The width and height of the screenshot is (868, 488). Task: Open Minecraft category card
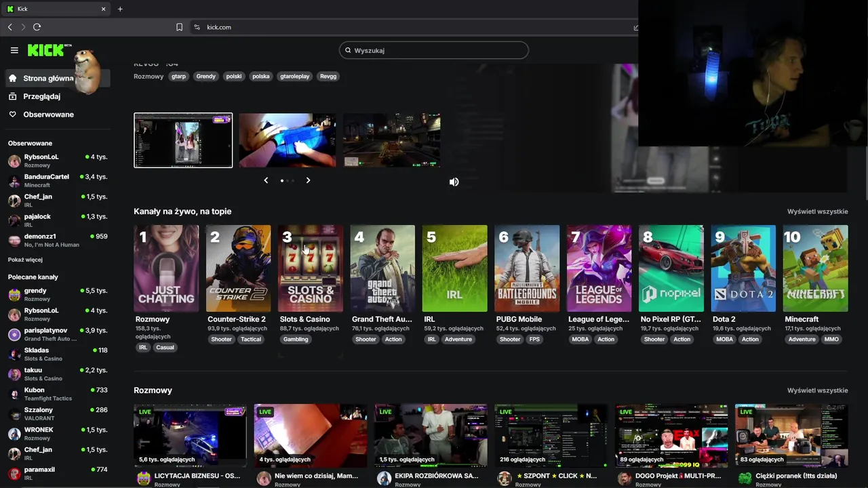(x=815, y=268)
